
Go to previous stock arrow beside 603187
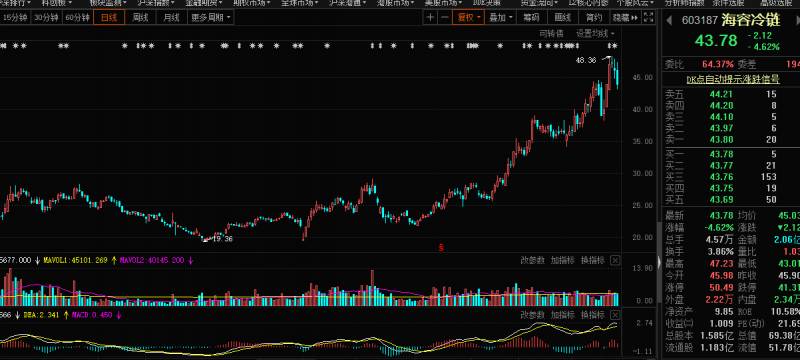tap(669, 20)
